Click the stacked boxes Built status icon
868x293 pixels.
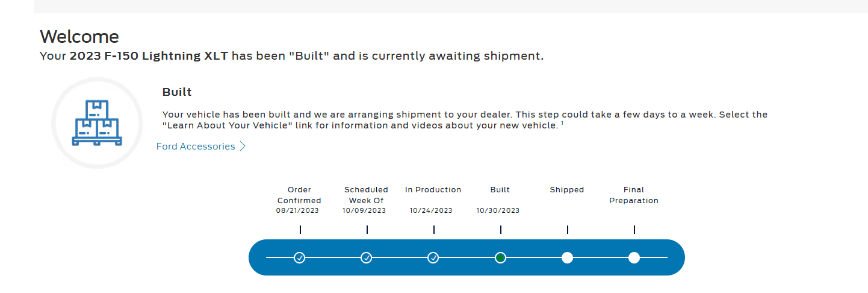tap(97, 123)
